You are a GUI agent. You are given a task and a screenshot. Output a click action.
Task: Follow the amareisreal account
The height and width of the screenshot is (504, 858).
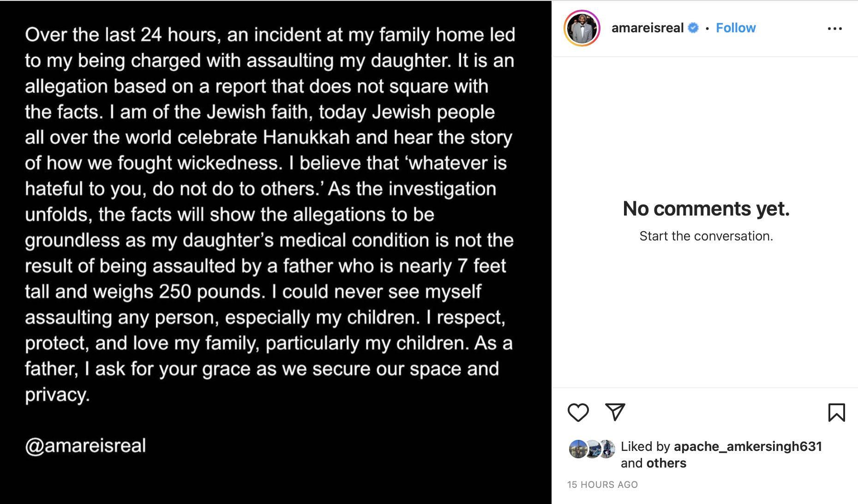[x=736, y=28]
